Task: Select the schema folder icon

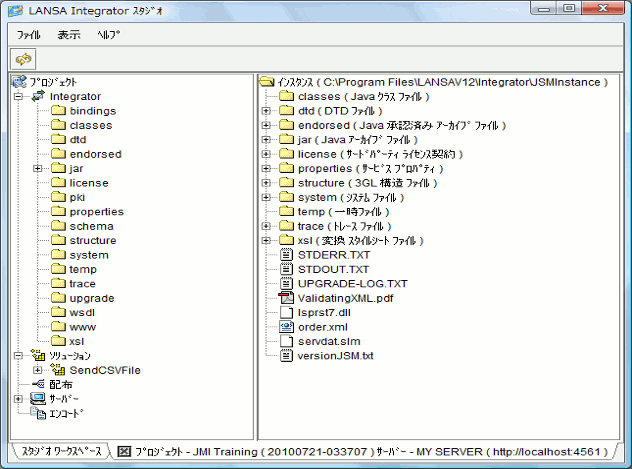Action: (58, 226)
